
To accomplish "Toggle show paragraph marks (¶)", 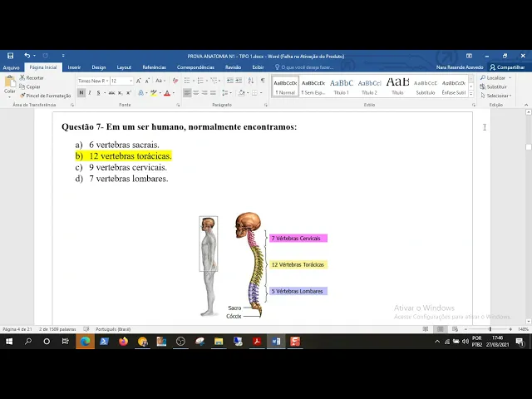I will (x=263, y=81).
